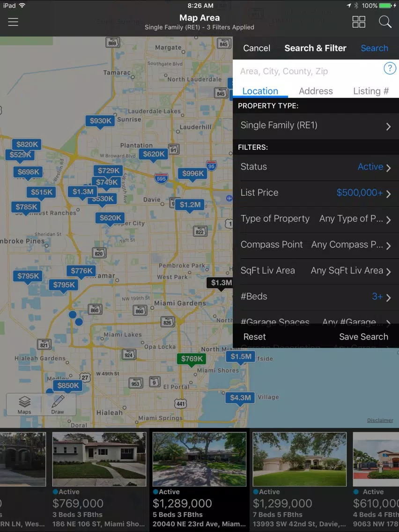Tap the selected black $1.3M marker
This screenshot has height=532, width=399.
click(x=220, y=283)
